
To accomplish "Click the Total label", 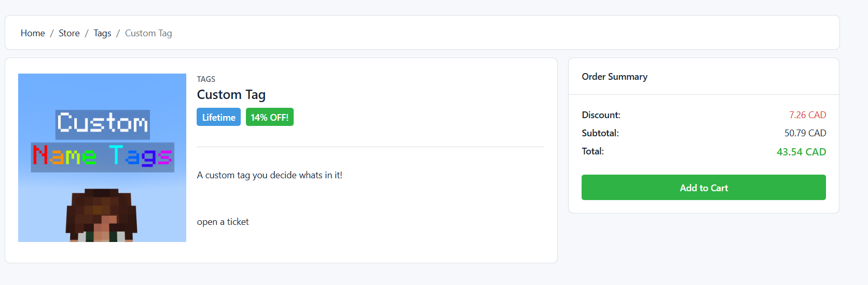I will pos(593,151).
